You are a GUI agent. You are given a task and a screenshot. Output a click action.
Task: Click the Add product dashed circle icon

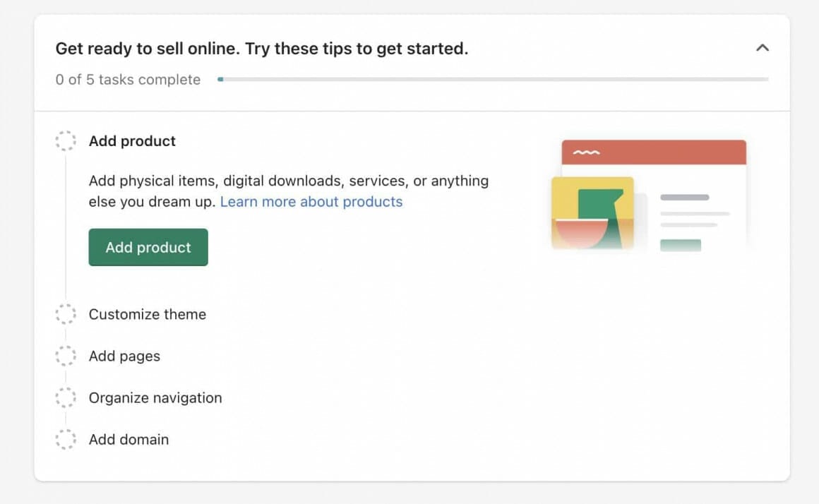[66, 140]
